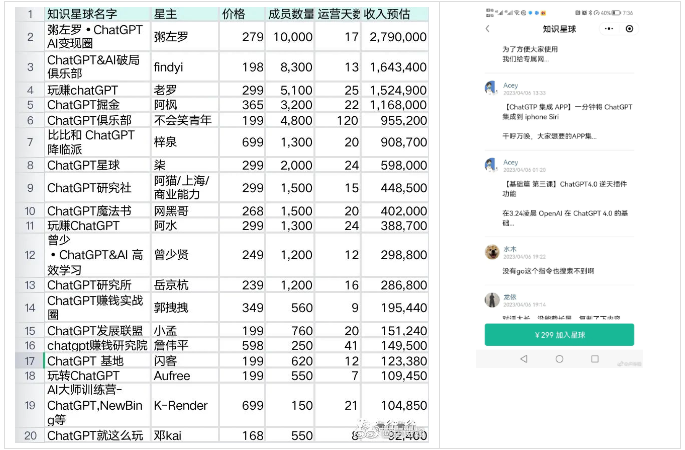This screenshot has height=450, width=685.
Task: Click the K-Render owner cell
Action: [185, 405]
